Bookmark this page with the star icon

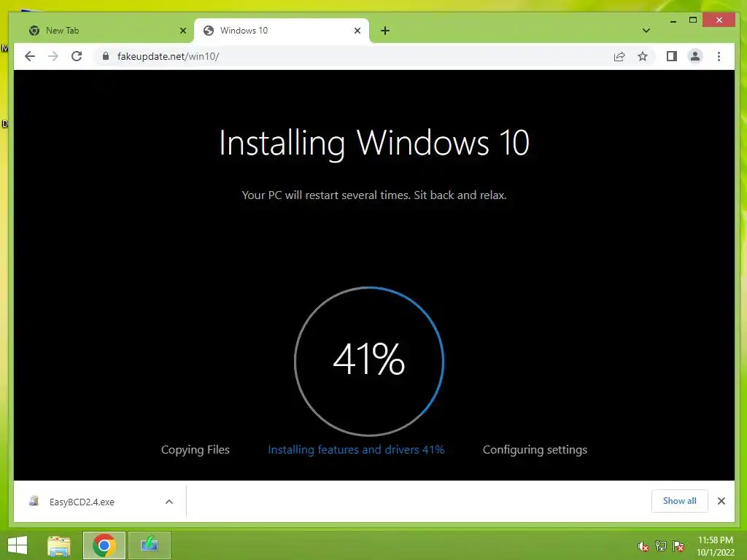point(643,56)
